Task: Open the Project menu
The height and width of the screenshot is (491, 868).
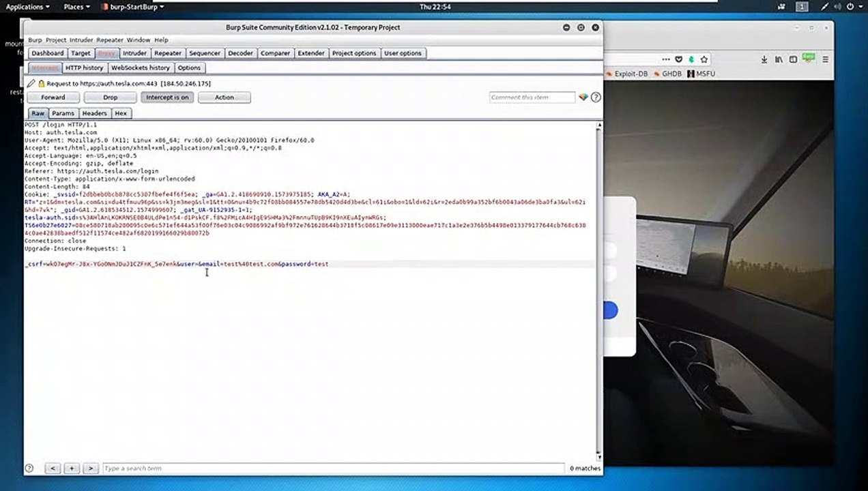Action: pyautogui.click(x=56, y=40)
